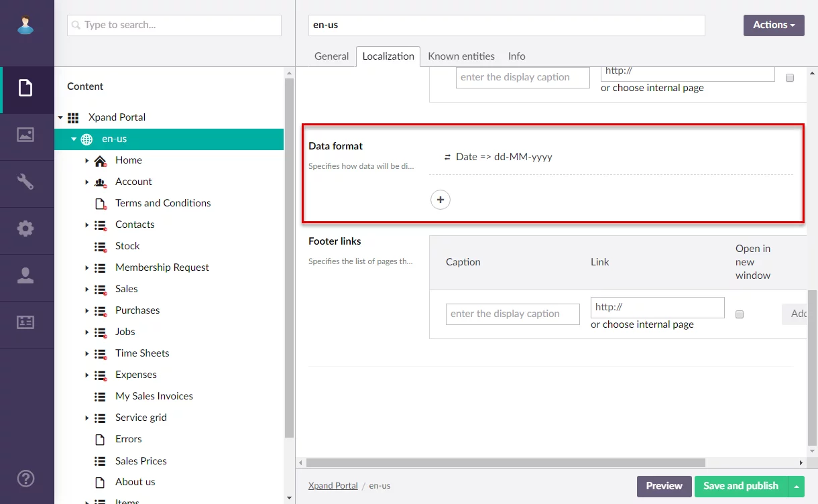Collapse the en-us tree node
Screen dimensions: 818x504
pos(74,139)
